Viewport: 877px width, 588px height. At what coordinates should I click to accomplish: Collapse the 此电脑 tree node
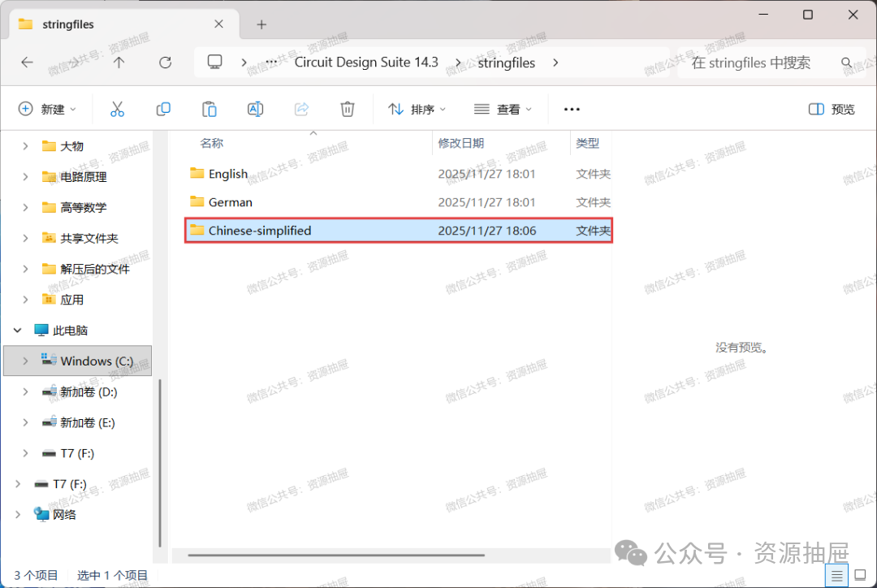coord(17,330)
